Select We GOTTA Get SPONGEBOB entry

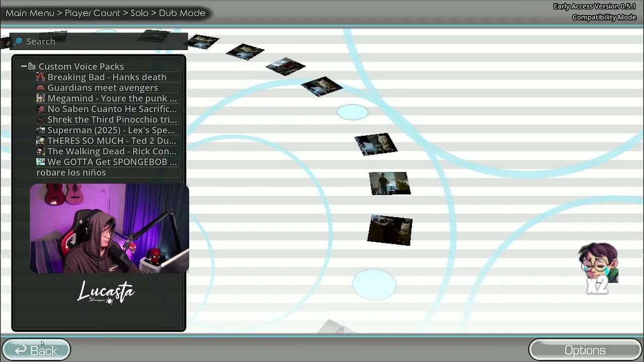pyautogui.click(x=112, y=162)
